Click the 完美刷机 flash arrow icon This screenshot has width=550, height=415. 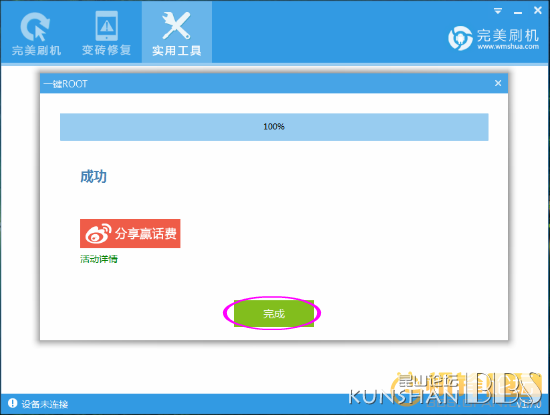(x=35, y=27)
